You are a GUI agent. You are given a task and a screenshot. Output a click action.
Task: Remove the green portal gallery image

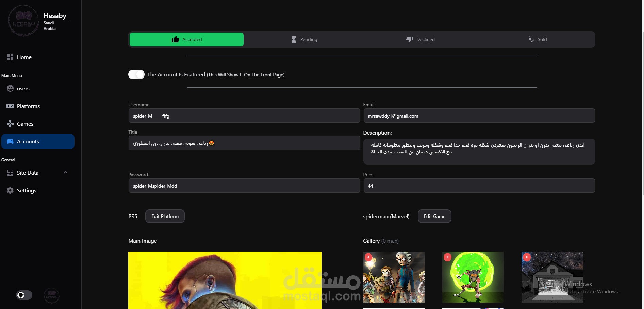[447, 257]
